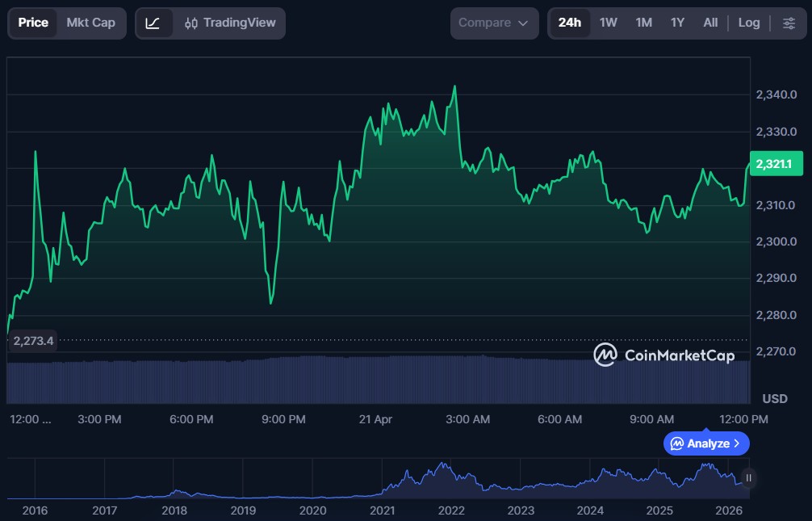This screenshot has width=812, height=521.
Task: Click the current price label 2,321.1
Action: tap(776, 164)
